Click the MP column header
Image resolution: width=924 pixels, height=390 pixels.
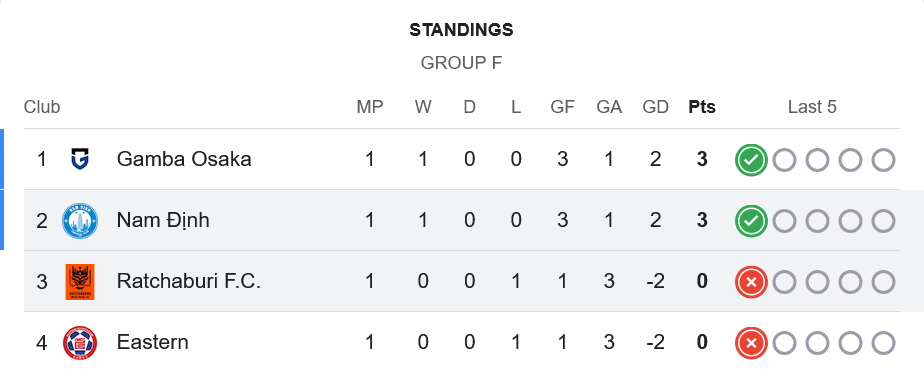pos(369,107)
